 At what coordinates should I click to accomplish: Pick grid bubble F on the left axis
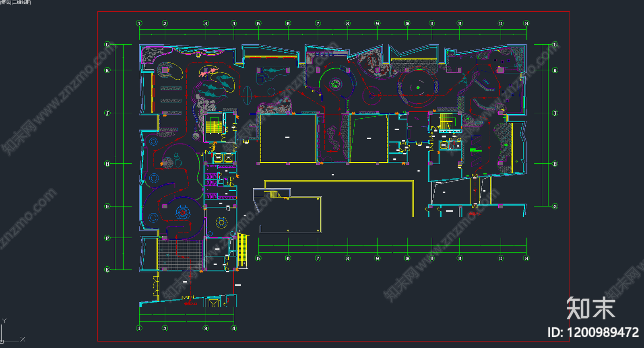pyautogui.click(x=107, y=238)
